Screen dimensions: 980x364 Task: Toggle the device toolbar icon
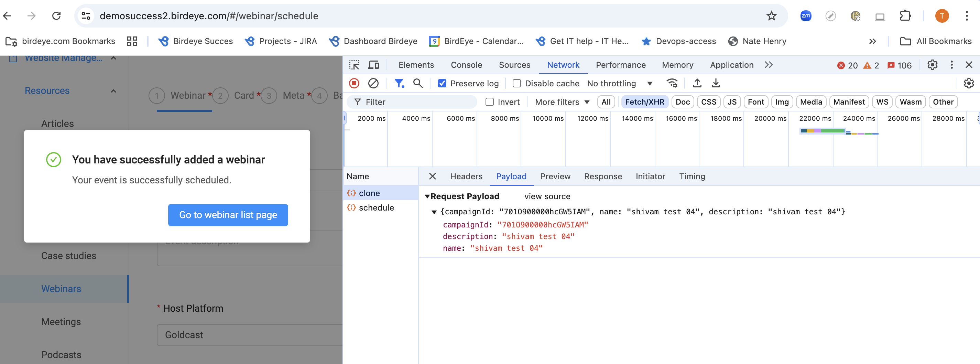point(373,65)
